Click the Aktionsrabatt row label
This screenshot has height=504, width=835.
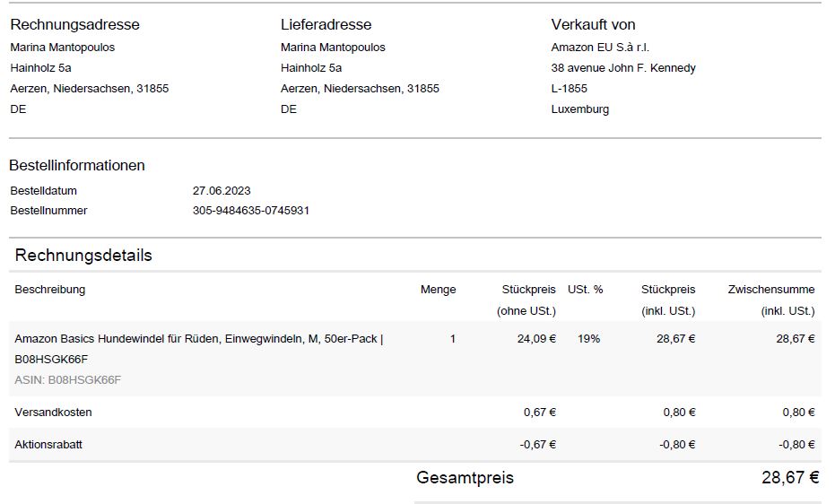tap(48, 445)
